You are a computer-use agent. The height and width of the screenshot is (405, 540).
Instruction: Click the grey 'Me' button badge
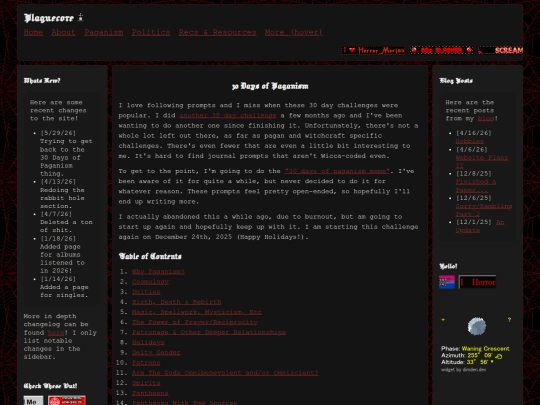[33, 400]
